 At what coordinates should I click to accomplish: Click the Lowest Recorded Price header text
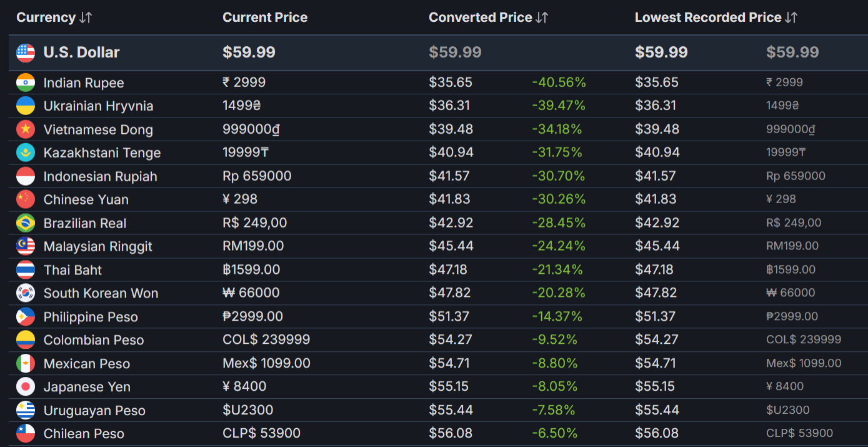708,18
